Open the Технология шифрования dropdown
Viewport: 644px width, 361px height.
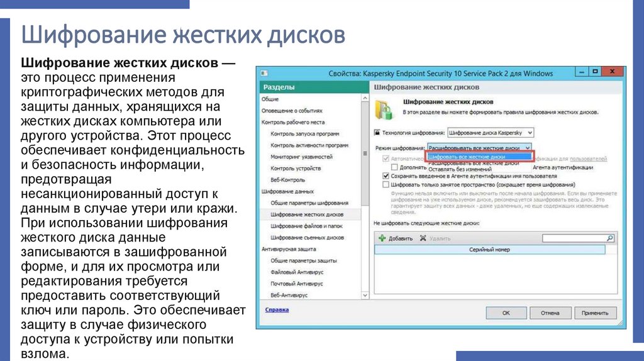pyautogui.click(x=491, y=133)
